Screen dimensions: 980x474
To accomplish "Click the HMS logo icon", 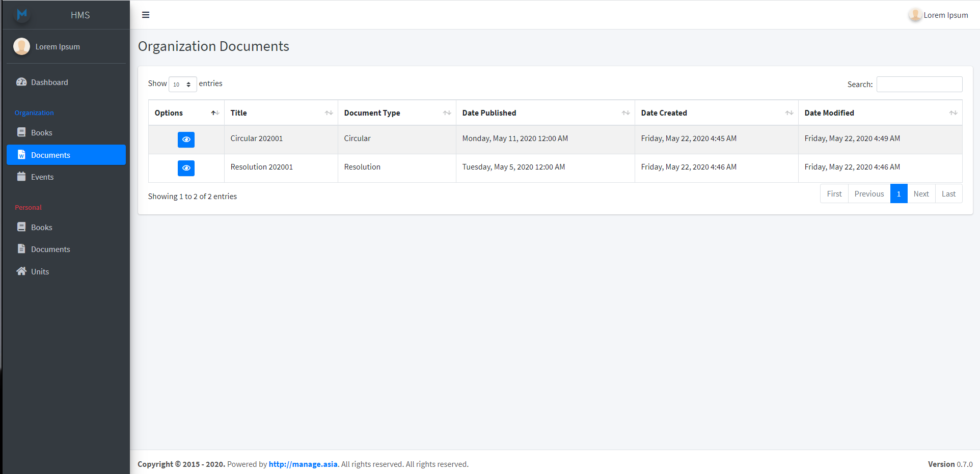I will (x=22, y=15).
